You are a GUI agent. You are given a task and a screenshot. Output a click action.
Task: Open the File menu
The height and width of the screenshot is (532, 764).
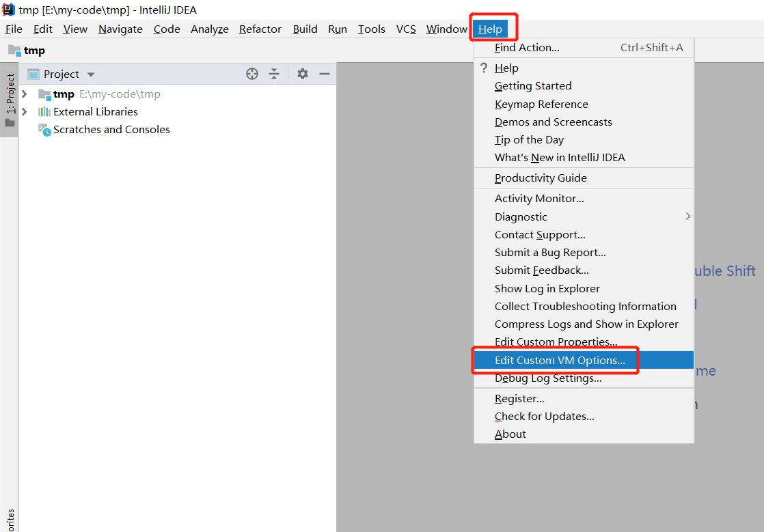point(14,29)
